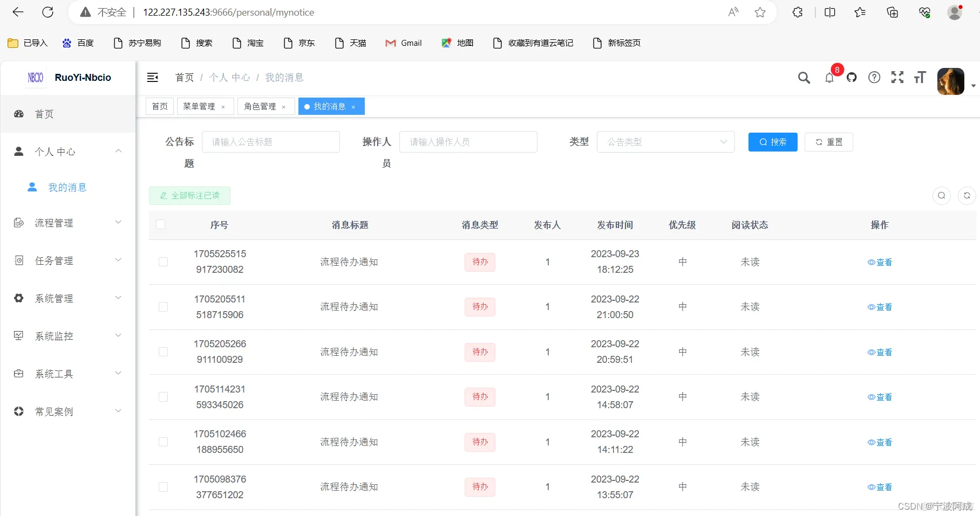The height and width of the screenshot is (516, 980).
Task: Hide the search form using round search icon
Action: 942,195
